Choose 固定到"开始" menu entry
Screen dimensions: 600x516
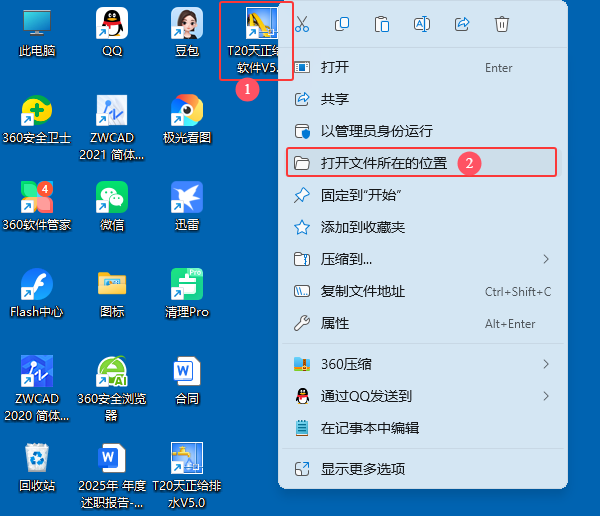click(x=421, y=195)
